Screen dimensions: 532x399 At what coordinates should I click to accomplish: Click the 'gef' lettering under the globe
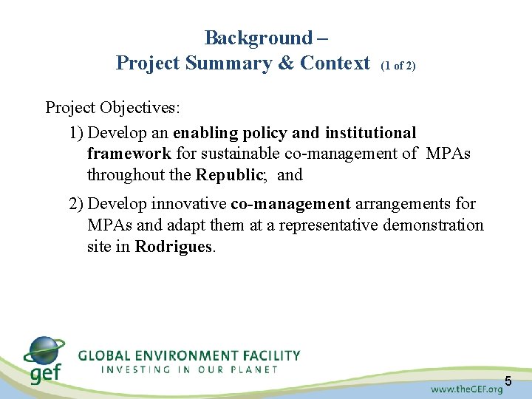point(45,373)
